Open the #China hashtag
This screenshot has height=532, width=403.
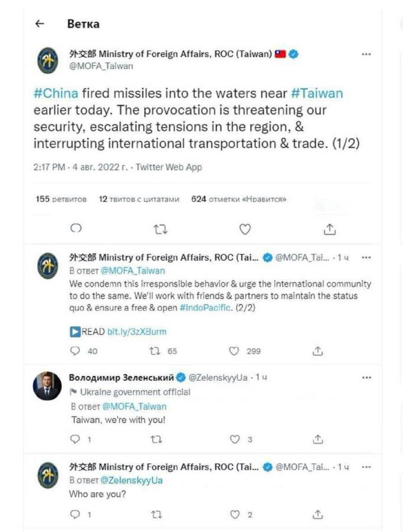(56, 93)
